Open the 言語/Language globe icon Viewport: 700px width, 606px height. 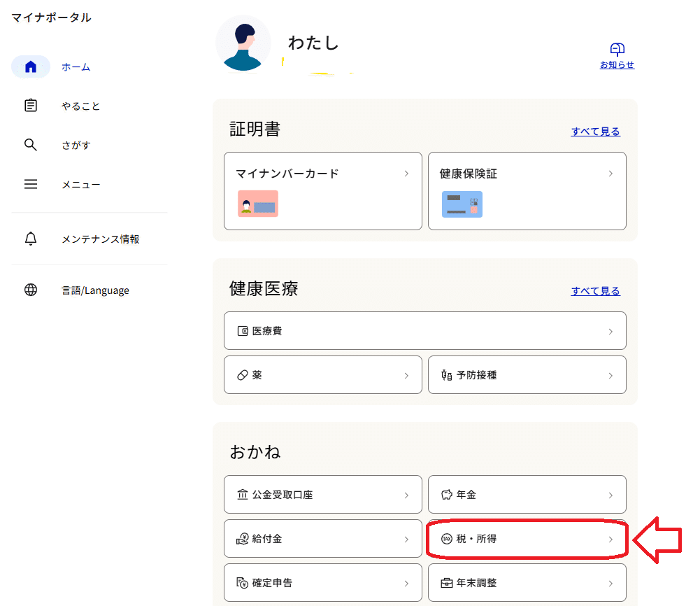[31, 290]
